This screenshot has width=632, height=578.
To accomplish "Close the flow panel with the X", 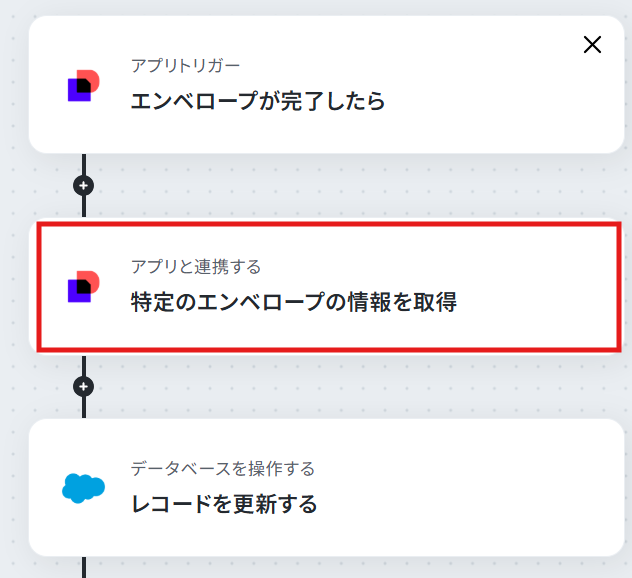I will pos(592,44).
